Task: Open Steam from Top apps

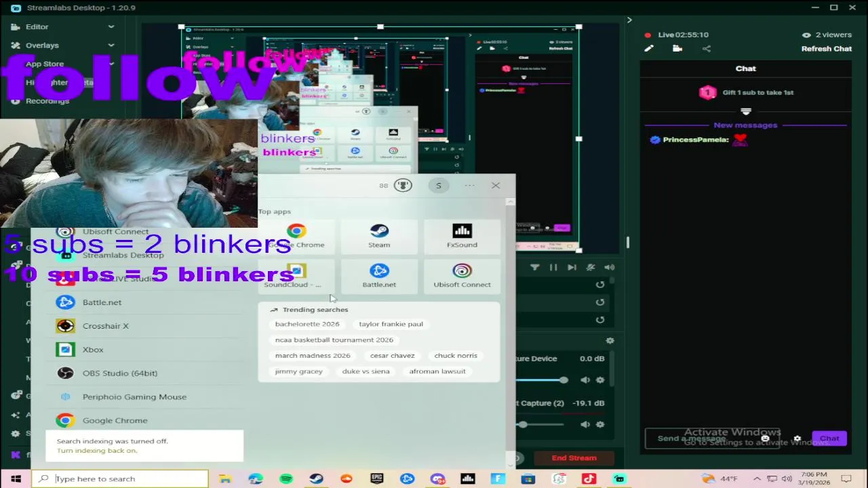Action: (379, 237)
